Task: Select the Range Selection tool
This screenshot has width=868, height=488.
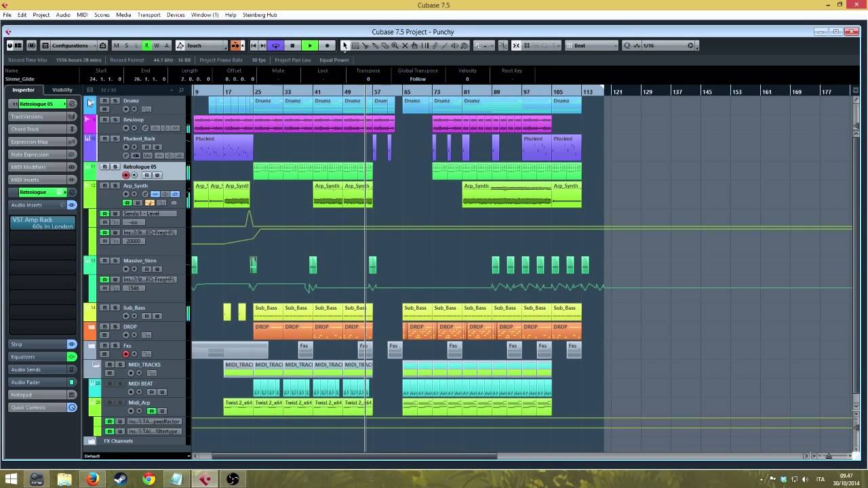Action: point(355,45)
